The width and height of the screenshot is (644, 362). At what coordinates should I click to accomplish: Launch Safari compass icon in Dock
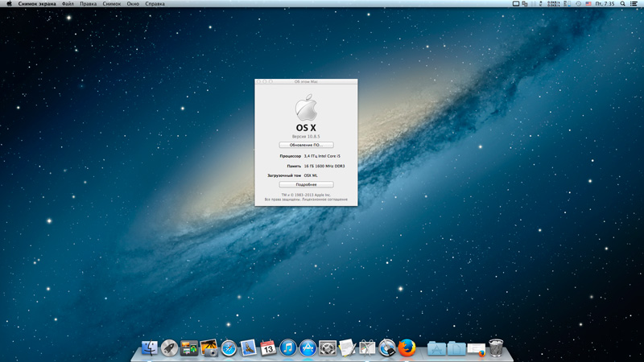coord(229,348)
